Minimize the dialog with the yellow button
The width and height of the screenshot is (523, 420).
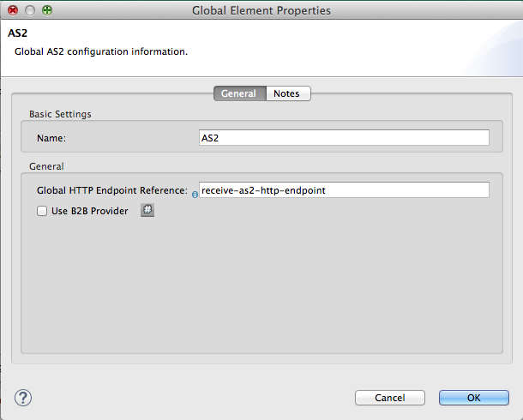point(29,10)
